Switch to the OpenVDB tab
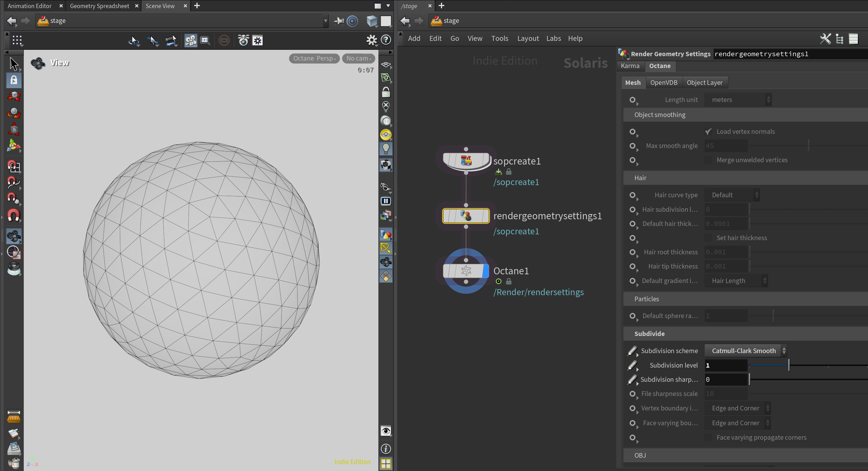The height and width of the screenshot is (471, 868). tap(663, 83)
